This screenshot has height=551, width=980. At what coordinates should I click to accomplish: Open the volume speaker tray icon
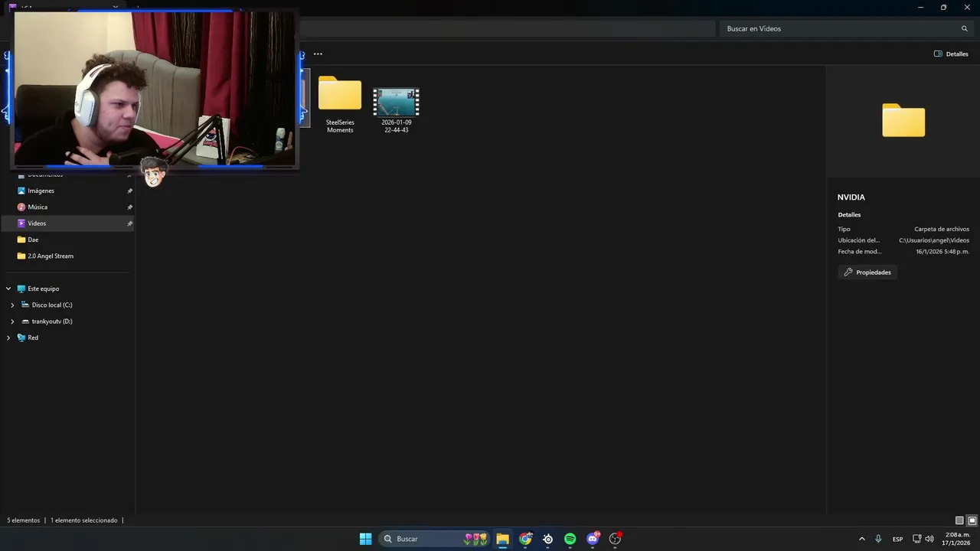pos(929,539)
